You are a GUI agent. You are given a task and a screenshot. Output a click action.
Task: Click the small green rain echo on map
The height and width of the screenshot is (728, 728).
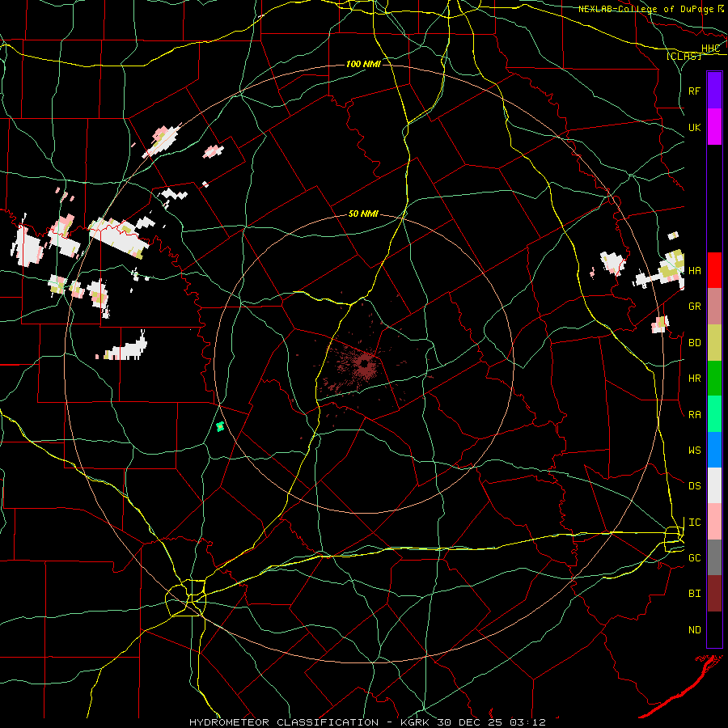(220, 426)
